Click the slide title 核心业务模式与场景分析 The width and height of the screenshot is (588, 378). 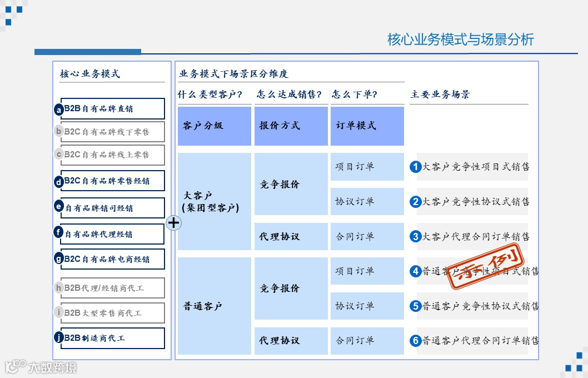coord(461,39)
